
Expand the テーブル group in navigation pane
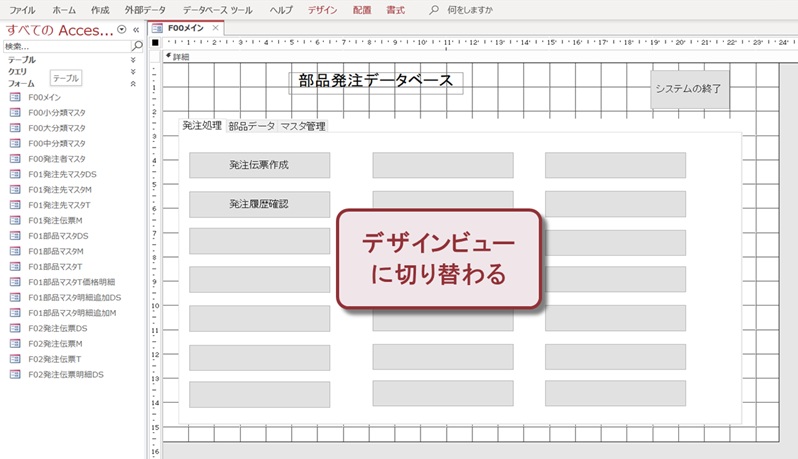pyautogui.click(x=133, y=60)
